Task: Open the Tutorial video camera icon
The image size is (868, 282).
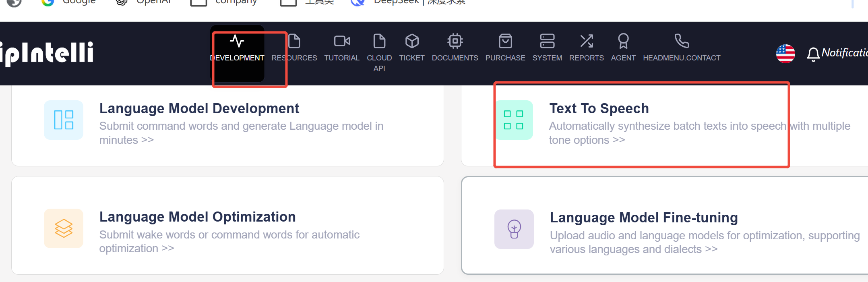Action: [x=342, y=41]
